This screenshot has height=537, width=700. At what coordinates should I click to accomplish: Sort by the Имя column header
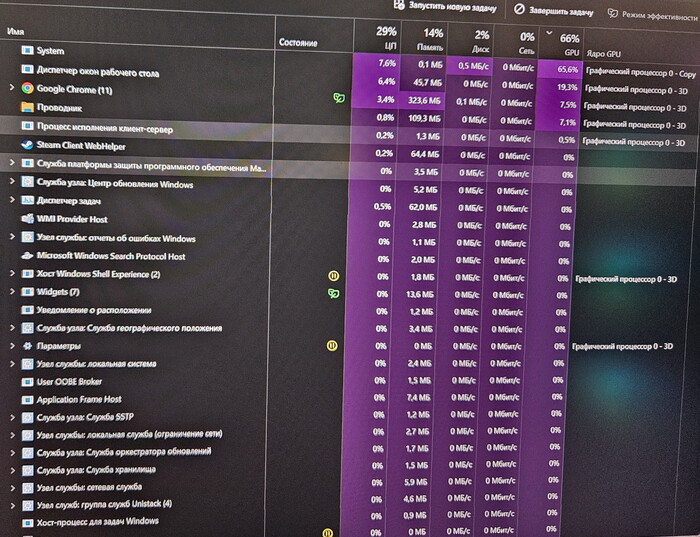(x=137, y=32)
